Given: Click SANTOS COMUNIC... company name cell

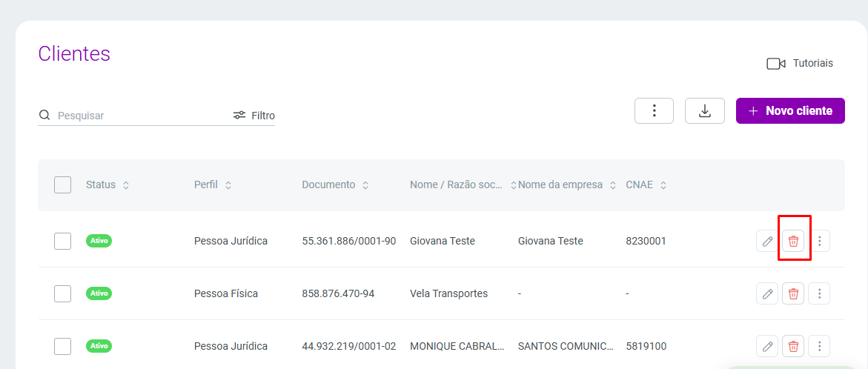Looking at the screenshot, I should tap(566, 346).
